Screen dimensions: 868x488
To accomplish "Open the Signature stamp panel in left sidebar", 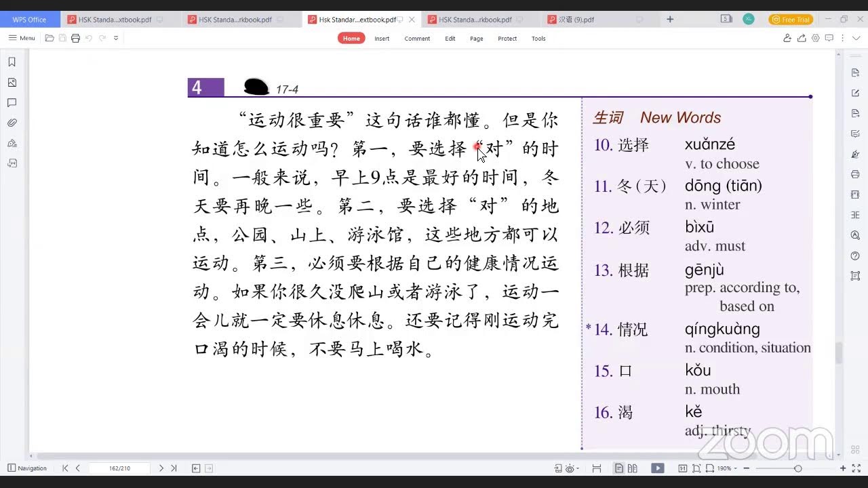I will coord(12,143).
